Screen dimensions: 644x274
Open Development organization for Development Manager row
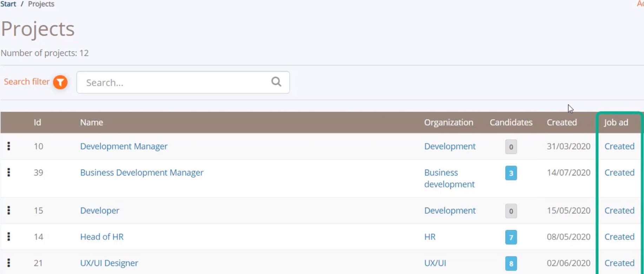click(x=450, y=146)
